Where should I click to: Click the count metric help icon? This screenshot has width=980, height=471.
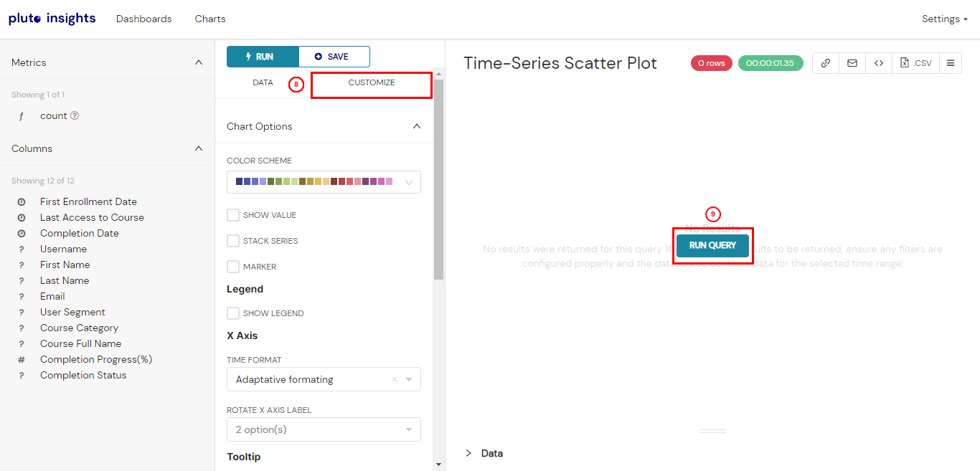coord(75,115)
